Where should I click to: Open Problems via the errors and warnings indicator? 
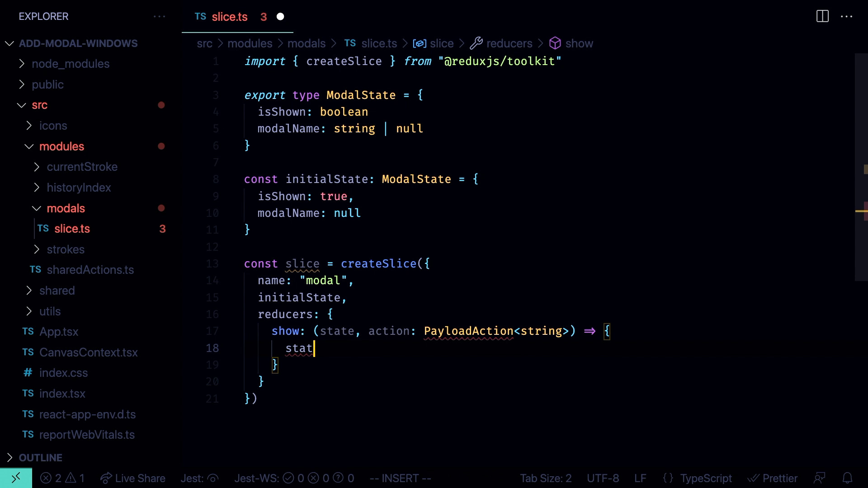62,478
